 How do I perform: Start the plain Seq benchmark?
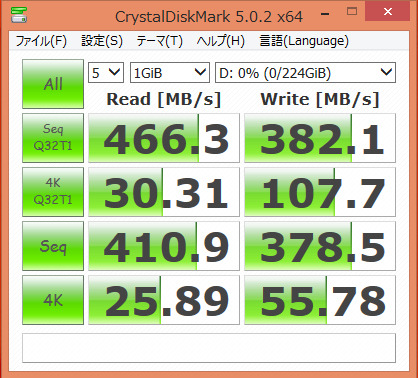(x=53, y=246)
